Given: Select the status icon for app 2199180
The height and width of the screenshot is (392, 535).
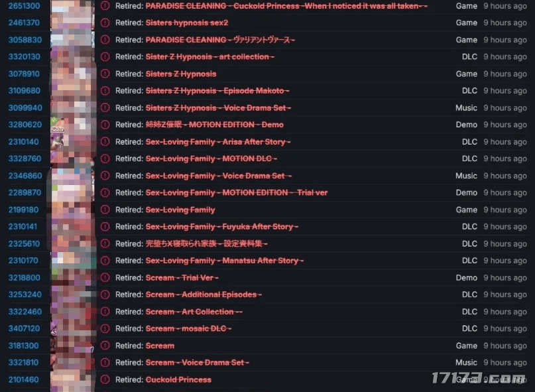Looking at the screenshot, I should (x=105, y=210).
